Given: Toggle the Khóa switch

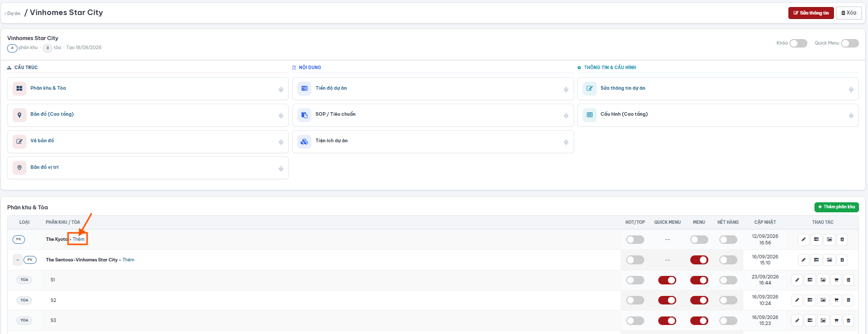Looking at the screenshot, I should pos(798,43).
